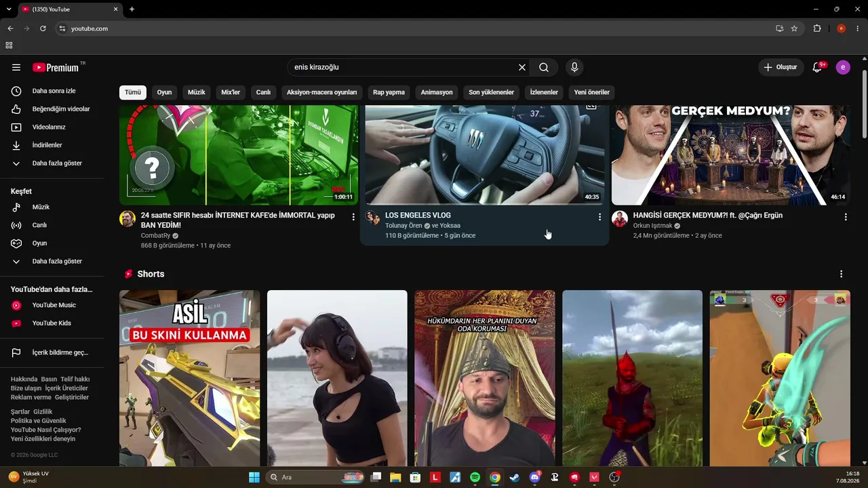Viewport: 868px width, 488px height.
Task: Select the Rap yapma chip
Action: pos(389,92)
